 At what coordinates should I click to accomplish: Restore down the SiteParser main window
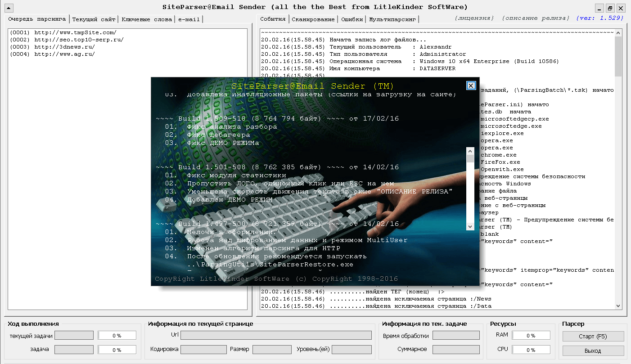(x=610, y=8)
